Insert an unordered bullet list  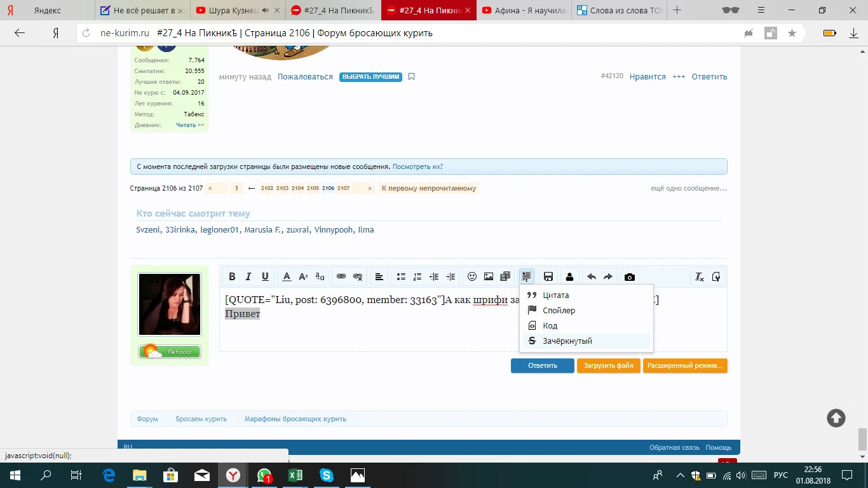[x=401, y=276]
